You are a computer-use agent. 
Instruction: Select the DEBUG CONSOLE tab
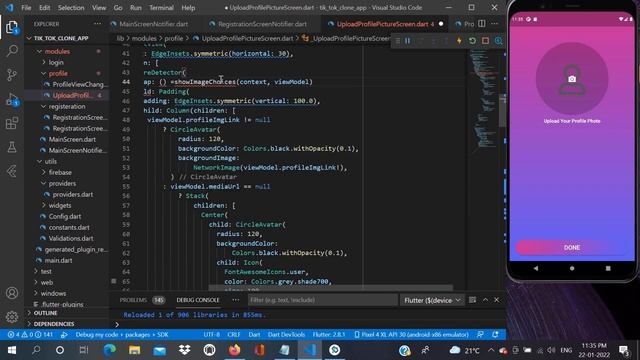point(198,300)
